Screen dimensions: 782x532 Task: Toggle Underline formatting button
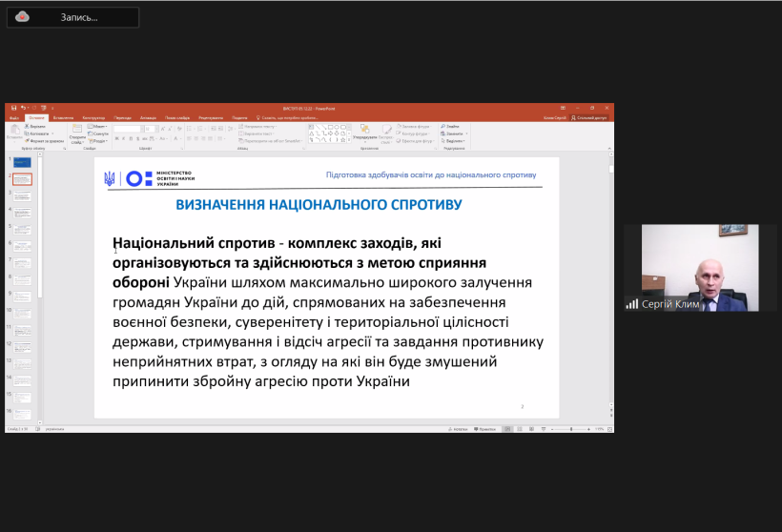click(131, 138)
